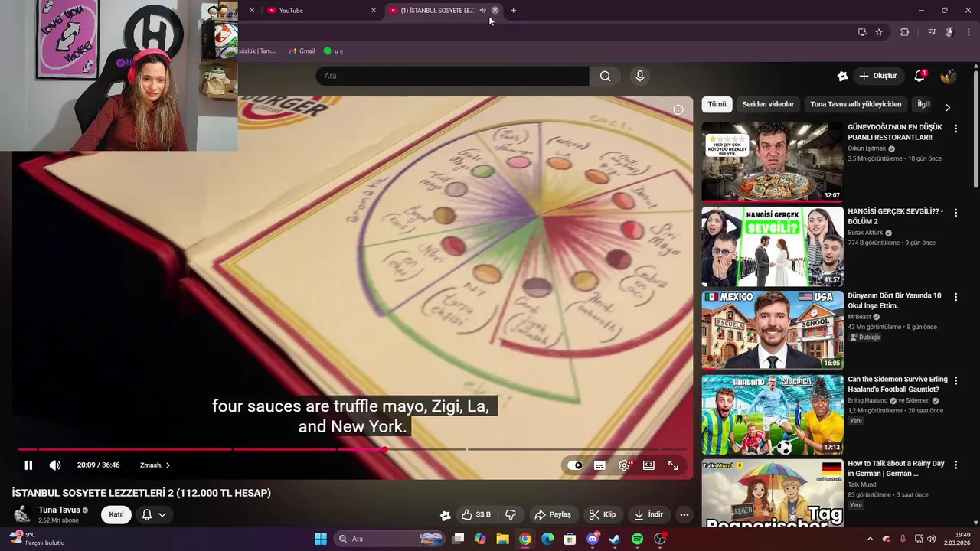Image resolution: width=980 pixels, height=551 pixels.
Task: Open Chrome media controls icon
Action: point(931,32)
